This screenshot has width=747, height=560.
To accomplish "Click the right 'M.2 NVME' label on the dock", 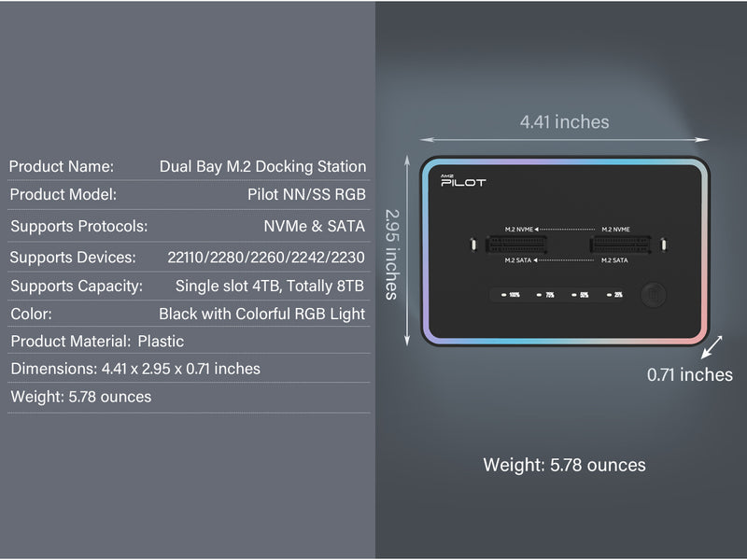I will click(x=615, y=230).
